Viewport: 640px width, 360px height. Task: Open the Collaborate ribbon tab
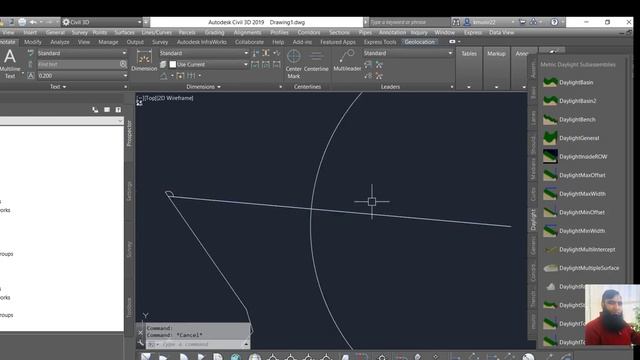(249, 42)
